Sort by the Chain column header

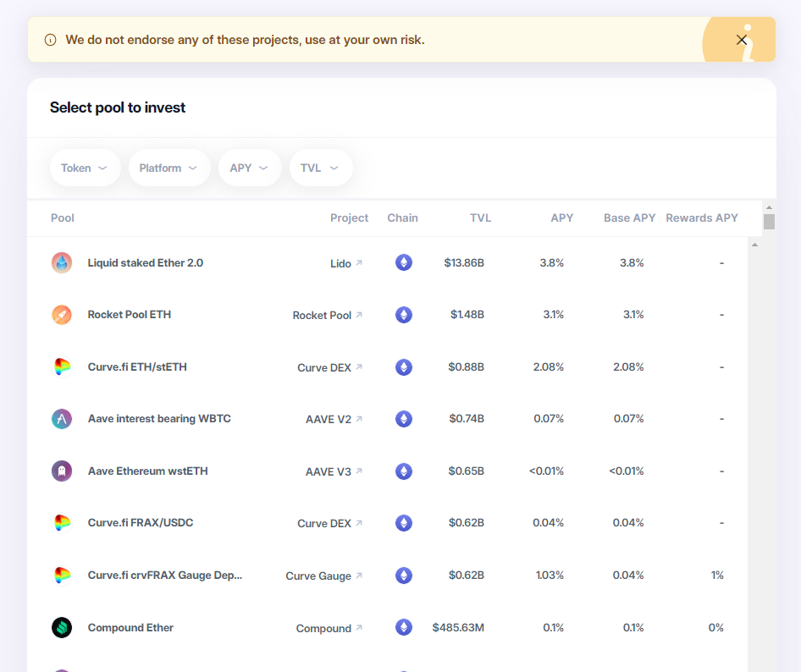[402, 218]
